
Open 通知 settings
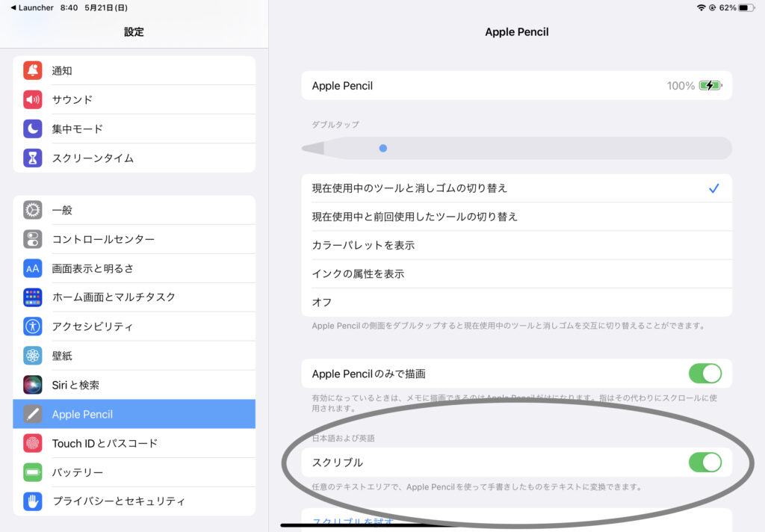pos(134,71)
